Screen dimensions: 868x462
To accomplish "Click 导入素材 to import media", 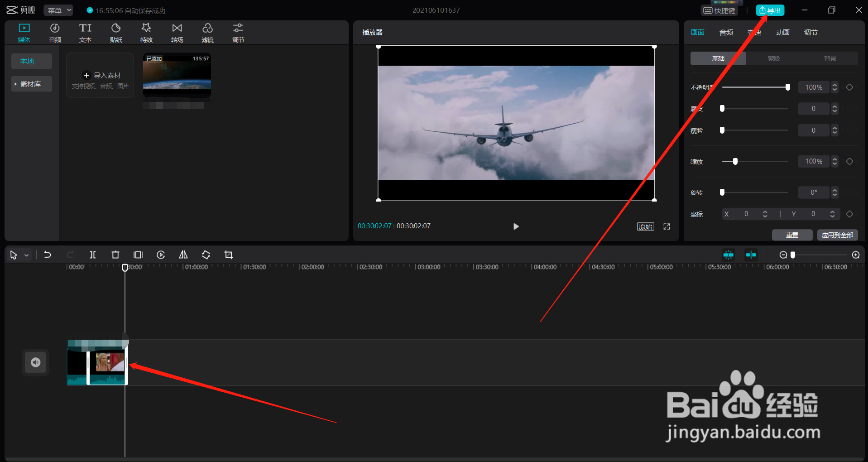I will pyautogui.click(x=100, y=75).
